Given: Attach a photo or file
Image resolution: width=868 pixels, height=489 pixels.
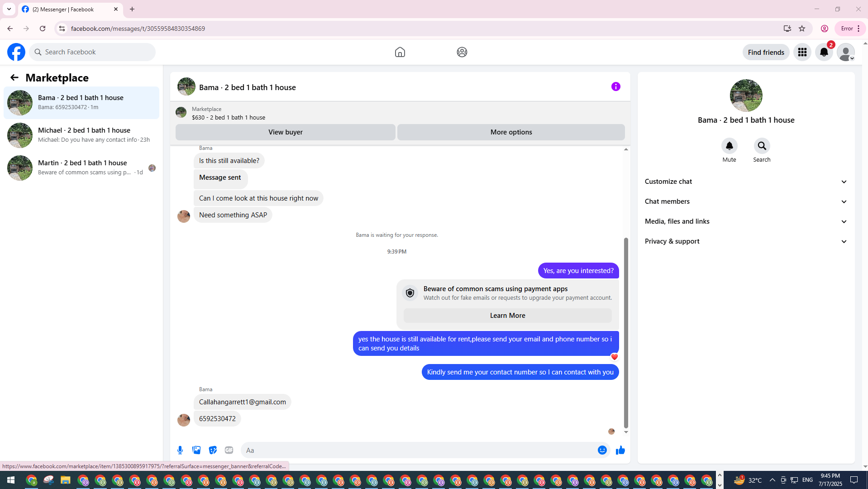Looking at the screenshot, I should click(196, 450).
